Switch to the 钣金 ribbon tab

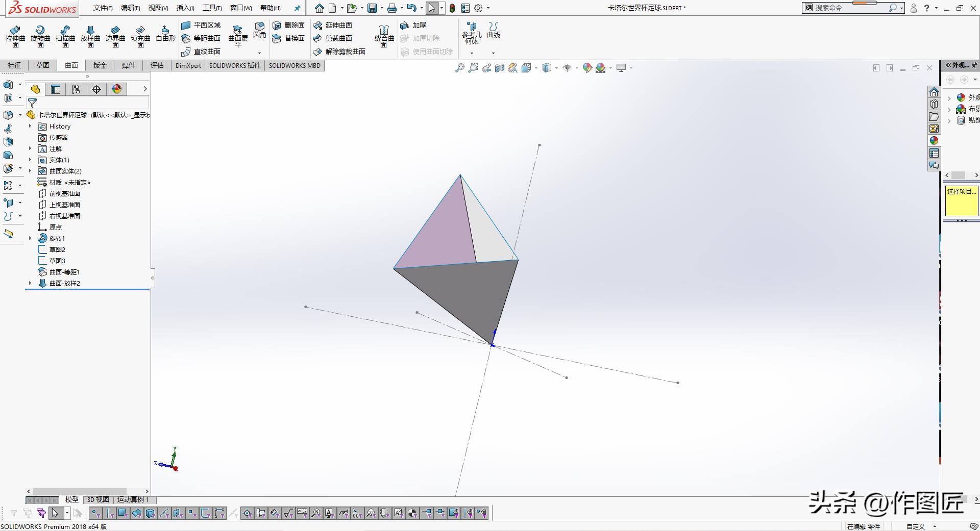(x=100, y=65)
